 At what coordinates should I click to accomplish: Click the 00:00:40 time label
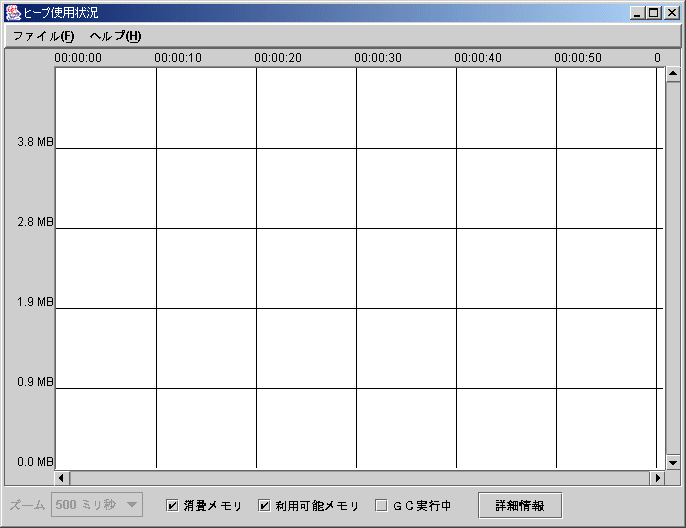click(x=478, y=58)
